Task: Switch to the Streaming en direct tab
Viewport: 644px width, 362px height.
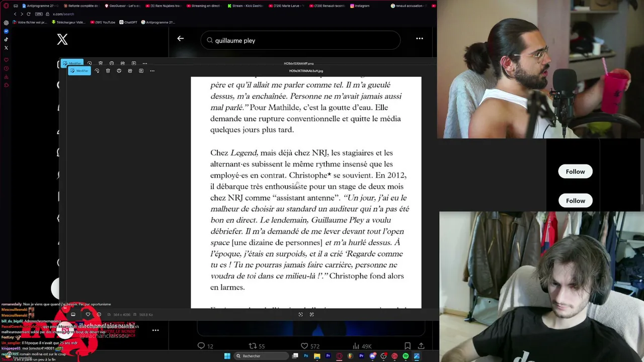Action: click(x=203, y=6)
